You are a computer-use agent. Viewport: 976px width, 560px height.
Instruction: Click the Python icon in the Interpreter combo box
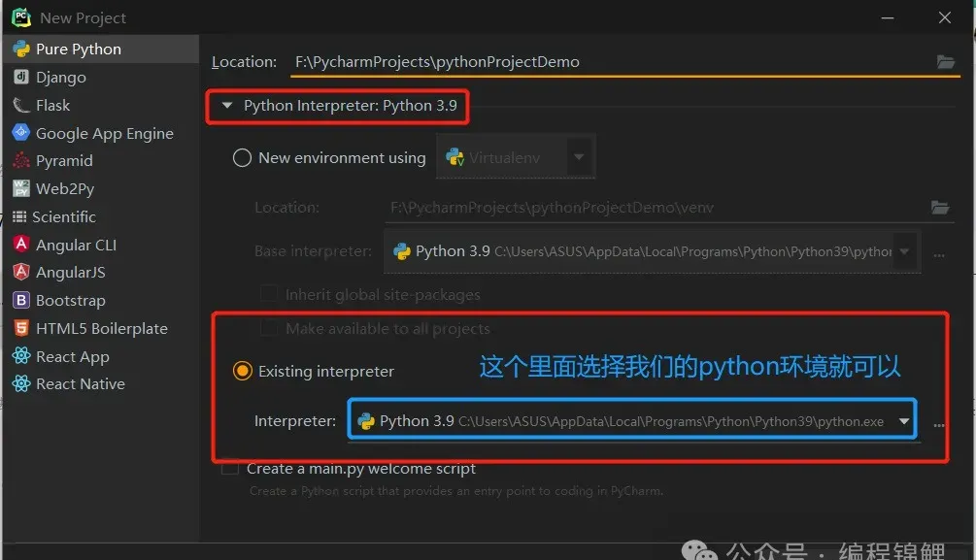366,421
